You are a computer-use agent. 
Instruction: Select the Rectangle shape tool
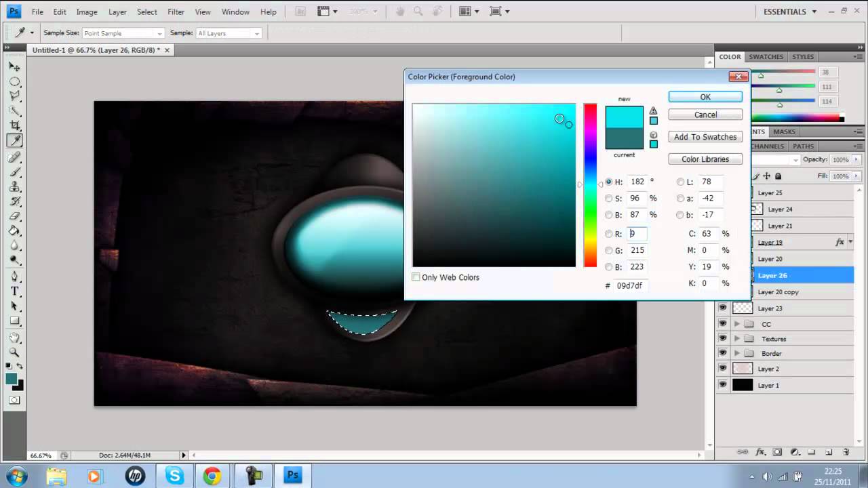tap(14, 321)
